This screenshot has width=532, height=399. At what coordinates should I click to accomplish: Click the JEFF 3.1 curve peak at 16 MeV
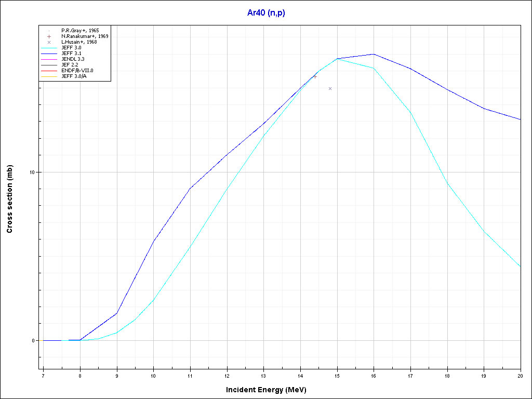tap(374, 54)
